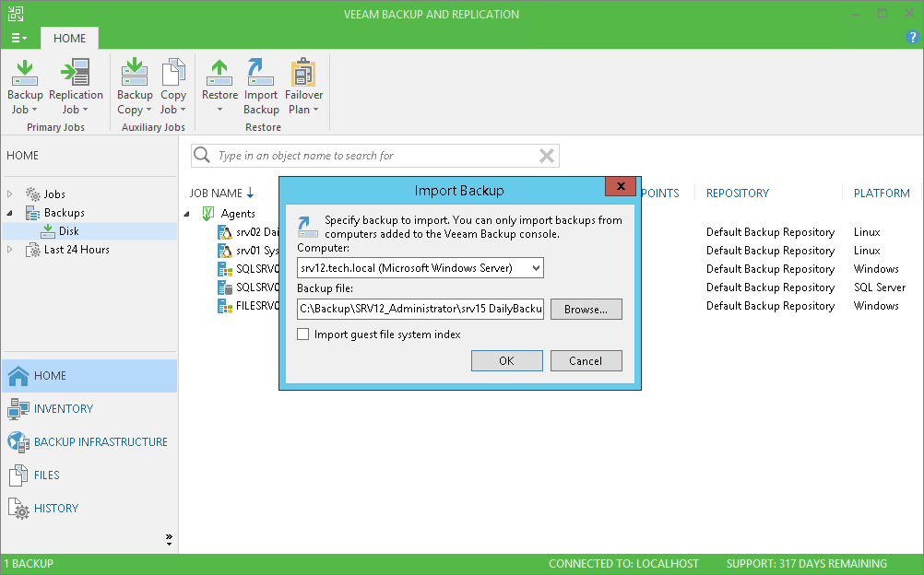Open the main application menu button
The image size is (924, 575).
(18, 39)
